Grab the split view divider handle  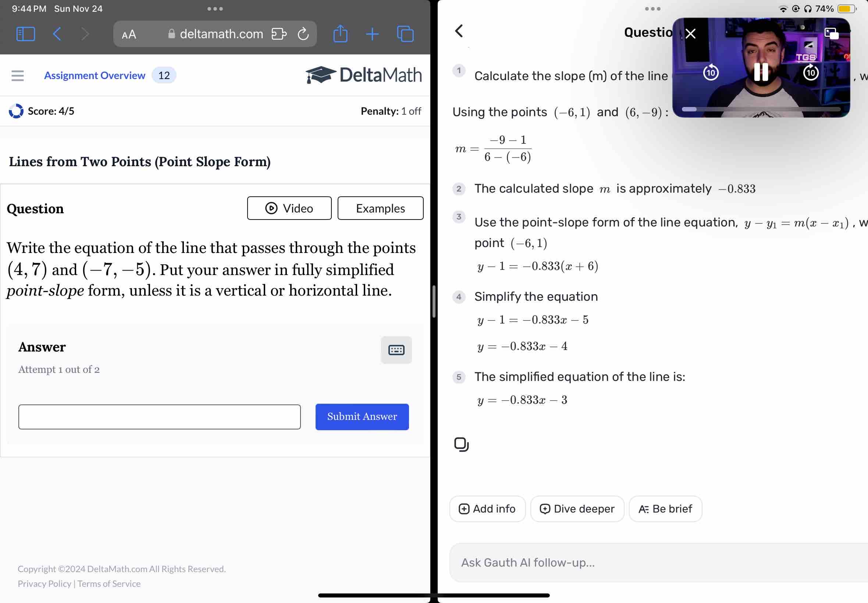pyautogui.click(x=434, y=301)
